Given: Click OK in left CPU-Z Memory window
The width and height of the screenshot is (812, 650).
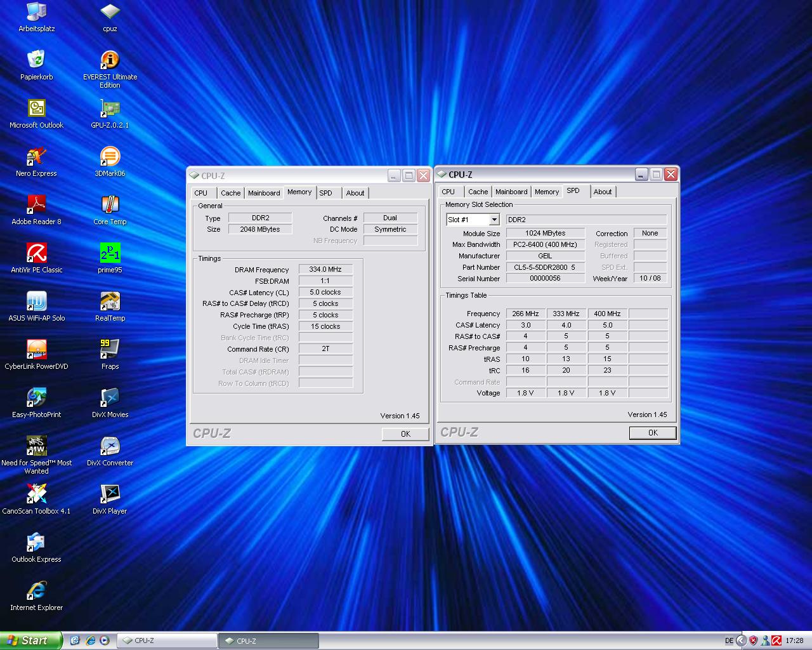Looking at the screenshot, I should point(405,434).
